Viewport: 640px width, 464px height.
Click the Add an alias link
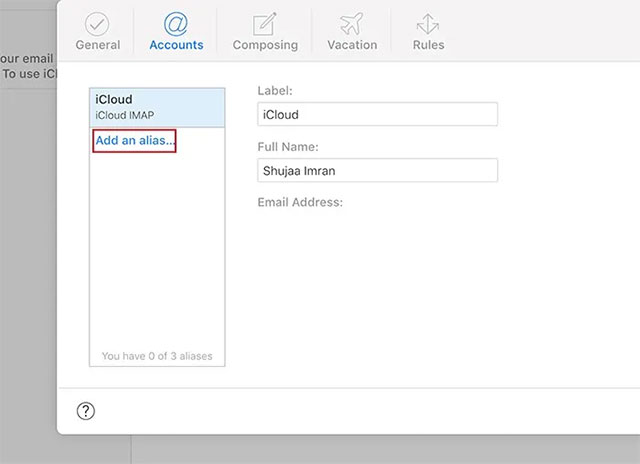click(134, 141)
